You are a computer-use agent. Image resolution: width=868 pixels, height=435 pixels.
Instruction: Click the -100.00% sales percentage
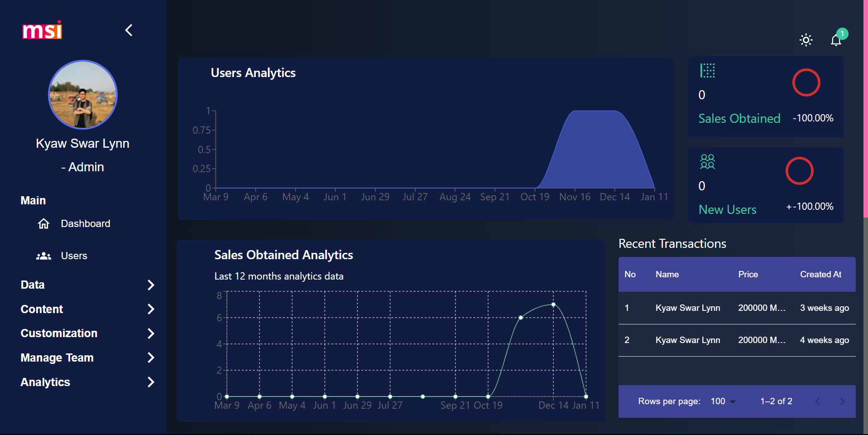pyautogui.click(x=813, y=118)
